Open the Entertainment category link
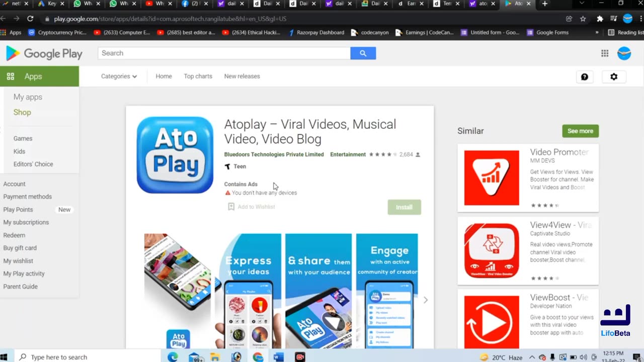The height and width of the screenshot is (362, 644). 348,154
